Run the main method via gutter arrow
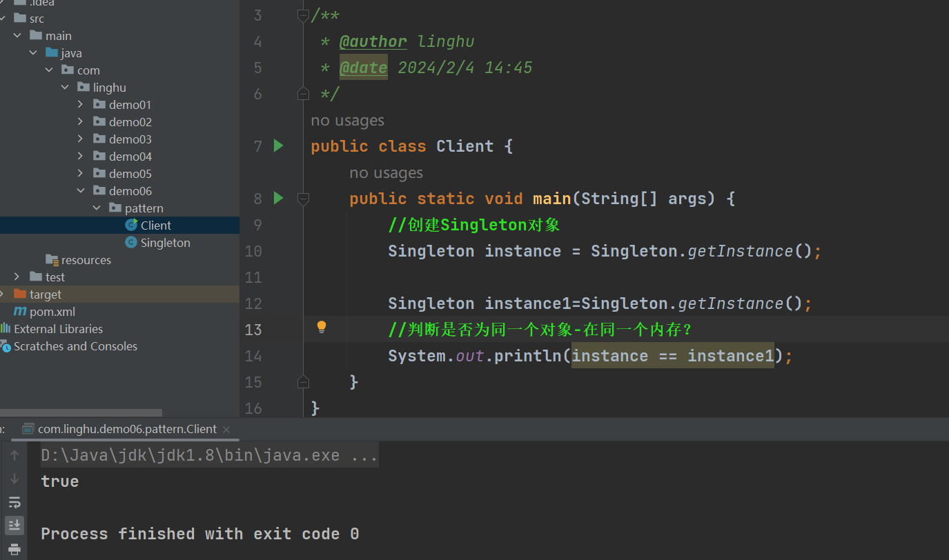The height and width of the screenshot is (560, 949). 279,198
